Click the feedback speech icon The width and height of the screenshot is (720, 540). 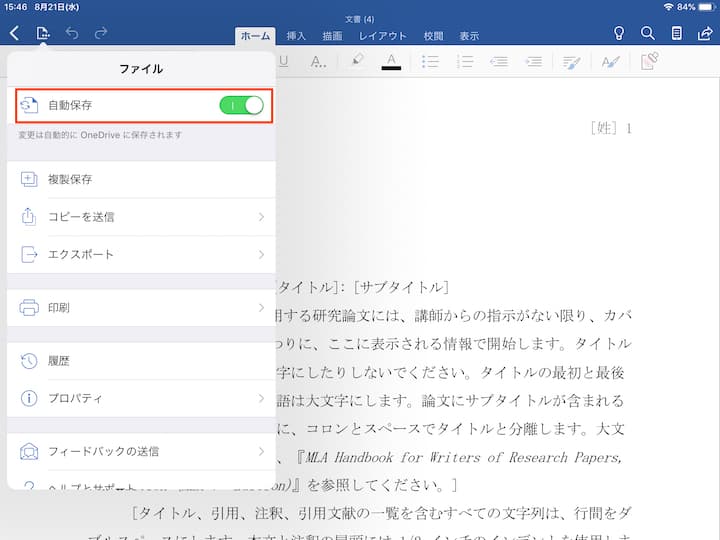click(29, 451)
